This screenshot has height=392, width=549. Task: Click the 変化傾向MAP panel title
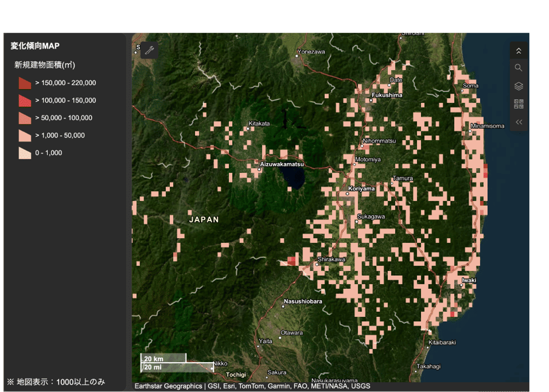(x=35, y=46)
